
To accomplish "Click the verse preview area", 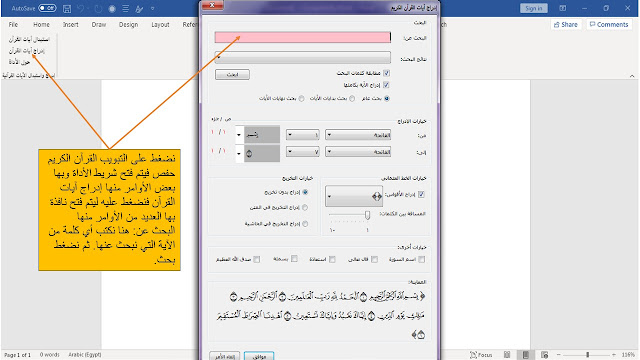I will [319, 314].
